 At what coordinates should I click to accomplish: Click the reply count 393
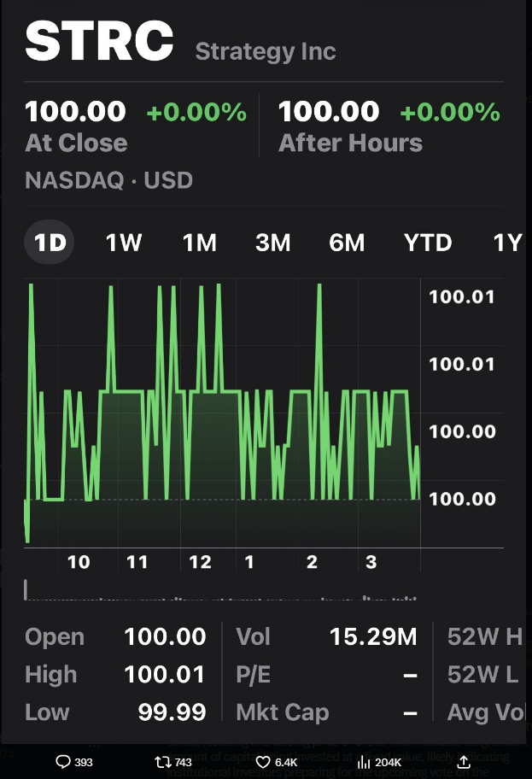84,762
